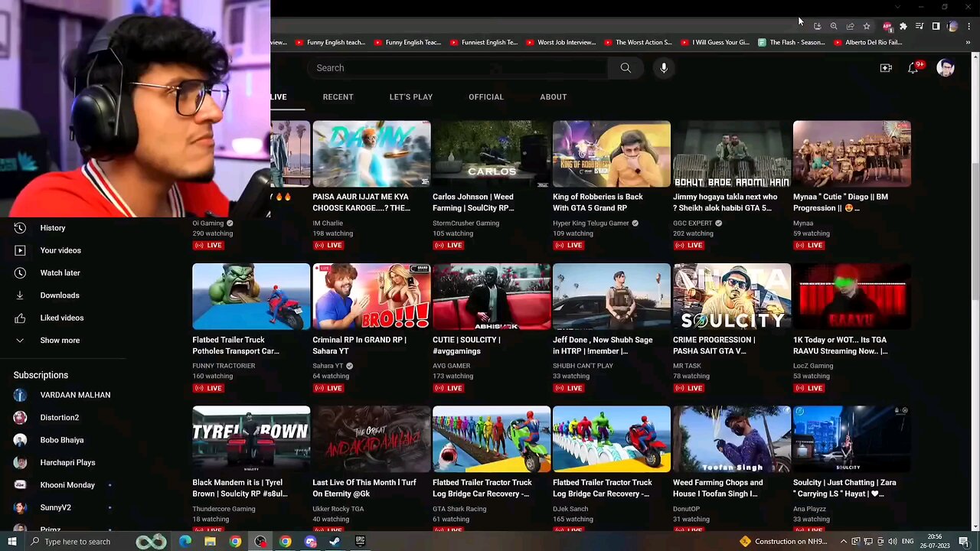Open Carlos Johnson Weed Farming stream thumbnail
Viewport: 980px width, 551px height.
point(492,154)
